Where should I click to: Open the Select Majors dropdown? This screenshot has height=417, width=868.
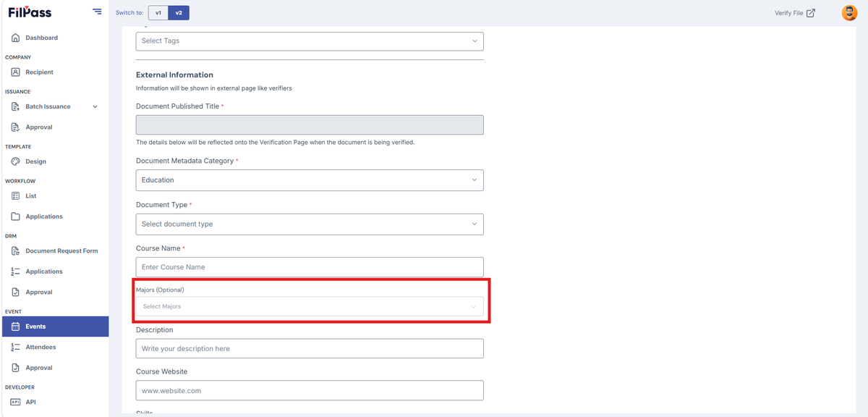pos(310,306)
